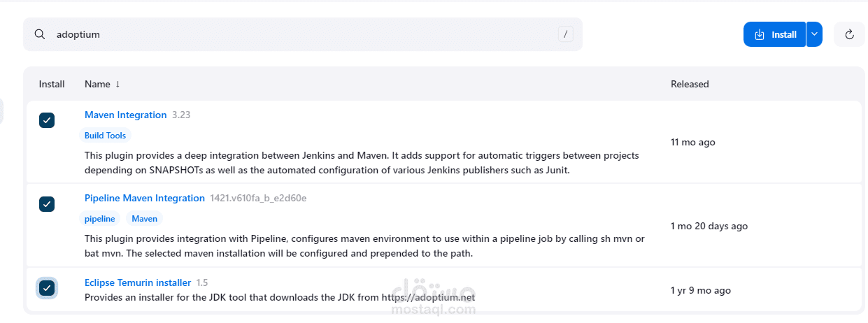Open the Maven Integration plugin link
Image resolution: width=868 pixels, height=323 pixels.
click(126, 115)
